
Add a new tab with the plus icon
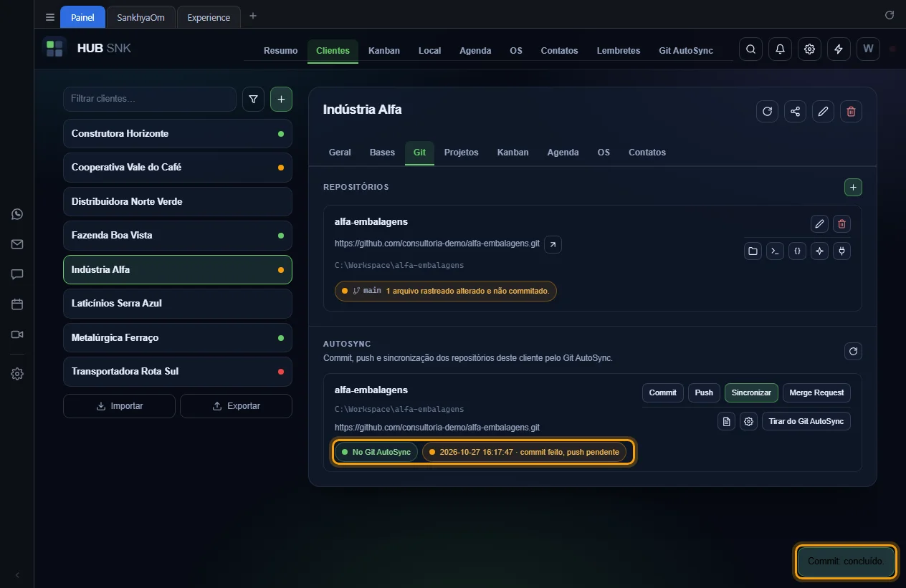(x=252, y=16)
